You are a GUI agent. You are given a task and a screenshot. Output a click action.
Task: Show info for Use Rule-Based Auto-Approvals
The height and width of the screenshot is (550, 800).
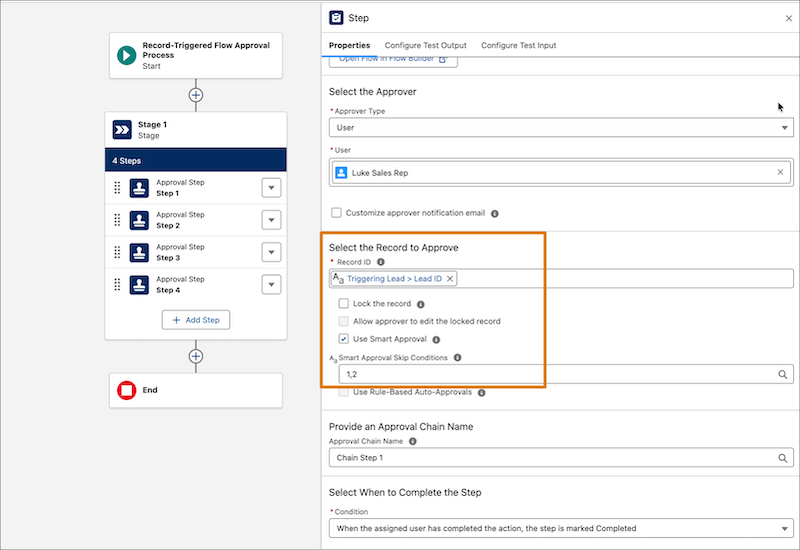(x=481, y=393)
